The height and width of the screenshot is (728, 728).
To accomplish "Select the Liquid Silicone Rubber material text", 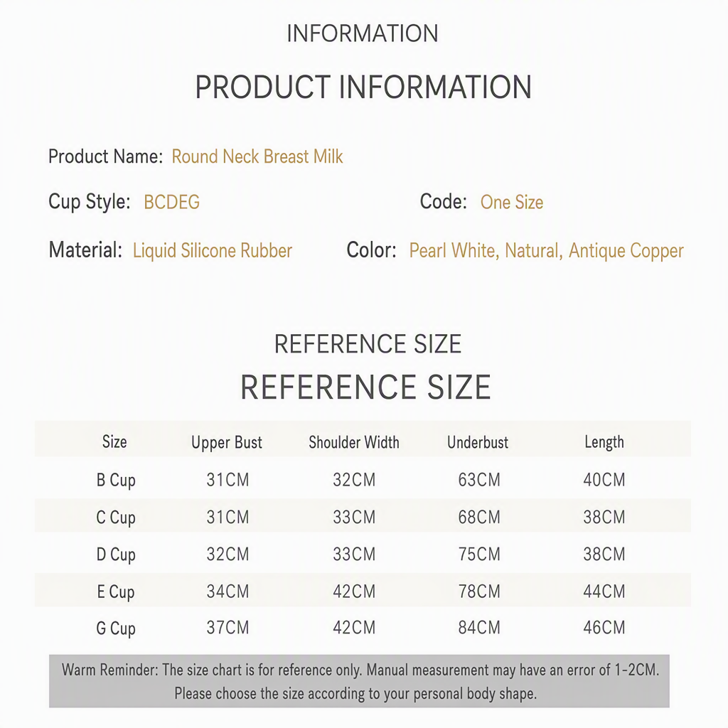I will pos(213,251).
